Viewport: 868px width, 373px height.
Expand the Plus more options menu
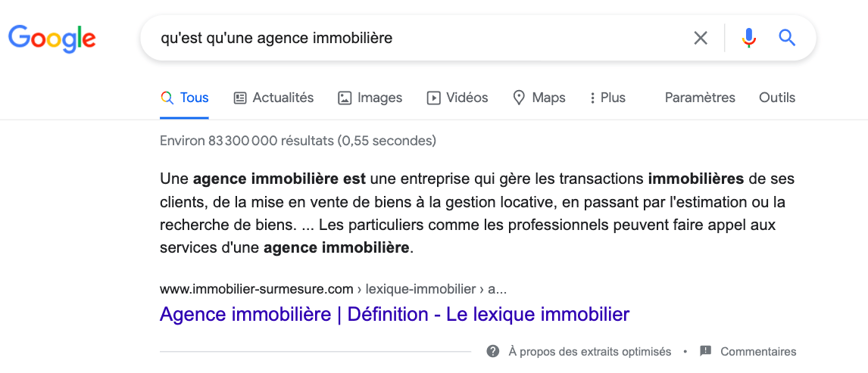click(607, 98)
